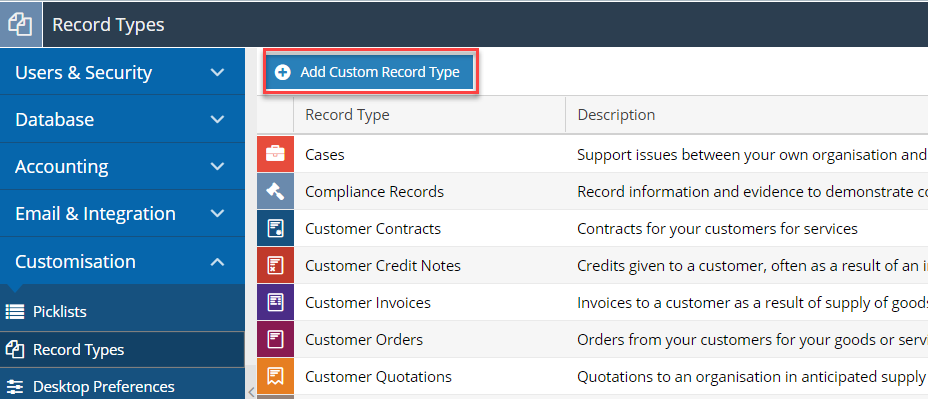Image resolution: width=928 pixels, height=399 pixels.
Task: Click the Customer Credit Notes icon
Action: tap(275, 265)
